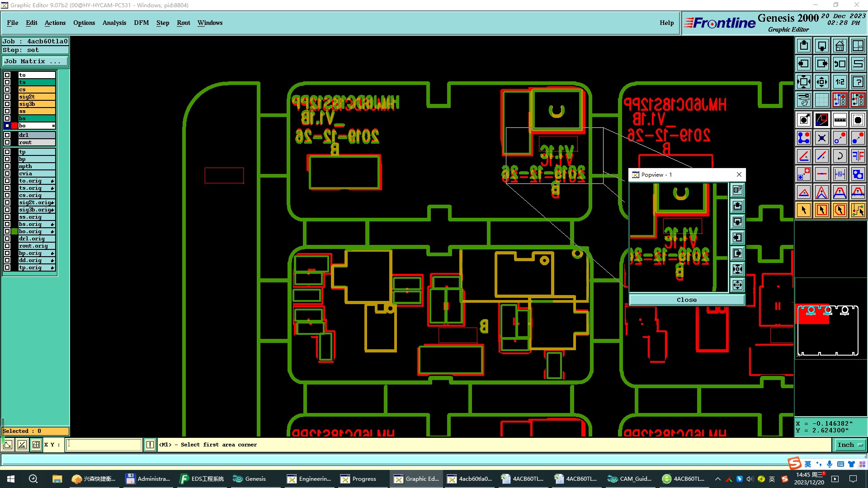Click the X Y coordinate input field

(x=104, y=445)
